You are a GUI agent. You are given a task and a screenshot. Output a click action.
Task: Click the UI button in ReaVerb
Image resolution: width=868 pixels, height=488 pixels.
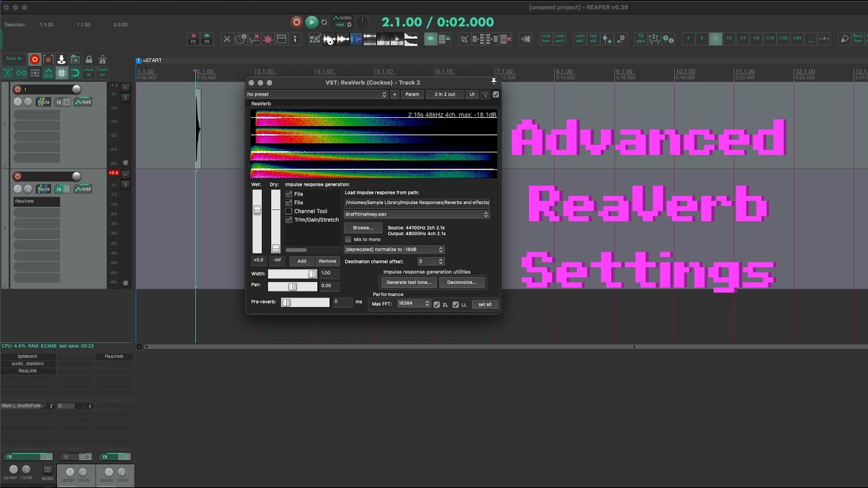coord(473,94)
